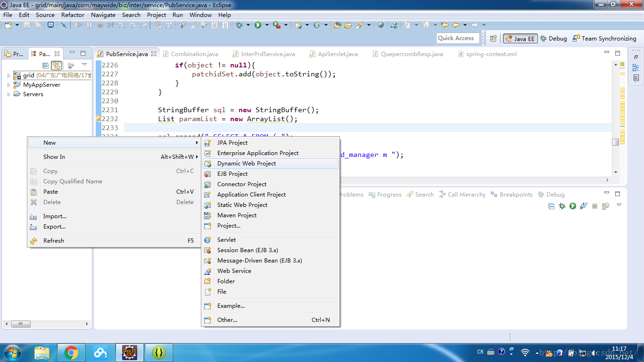Click the New wizard toolbar icon
The width and height of the screenshot is (644, 362).
coord(8,25)
